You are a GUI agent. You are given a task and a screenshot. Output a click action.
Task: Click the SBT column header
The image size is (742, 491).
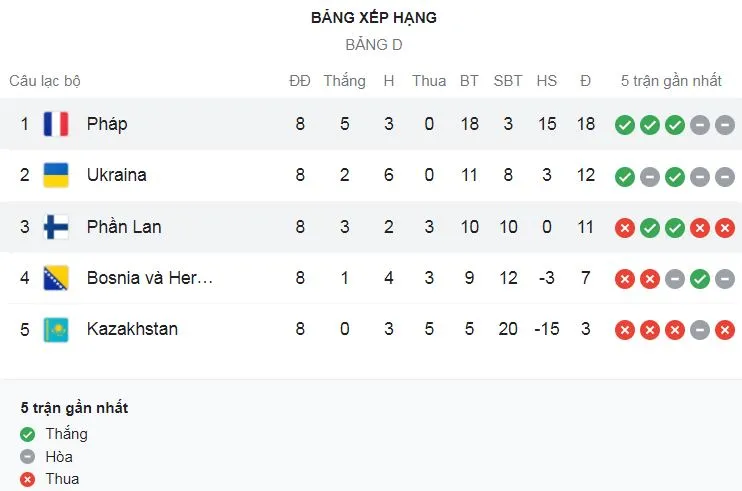click(x=508, y=81)
